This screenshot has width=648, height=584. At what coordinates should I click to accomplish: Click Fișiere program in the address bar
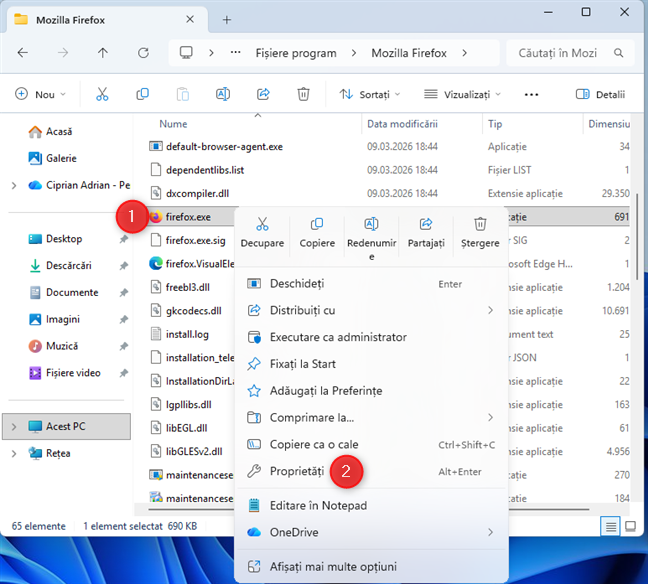tap(296, 53)
